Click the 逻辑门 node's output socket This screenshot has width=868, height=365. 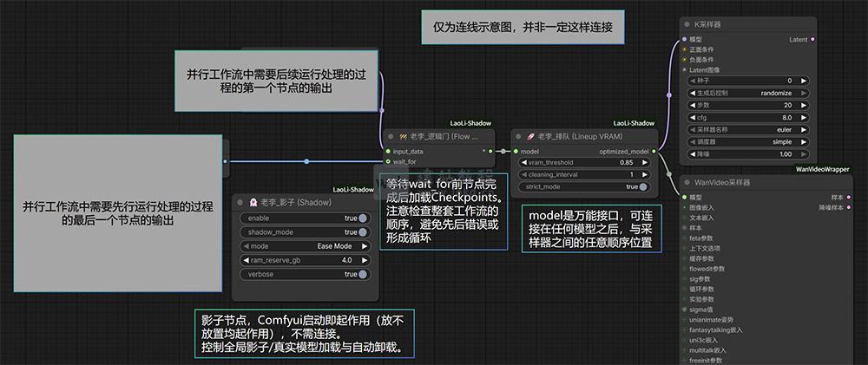[x=491, y=151]
